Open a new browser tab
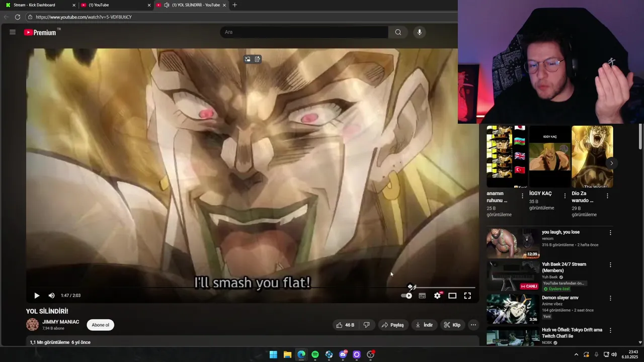 (x=234, y=5)
